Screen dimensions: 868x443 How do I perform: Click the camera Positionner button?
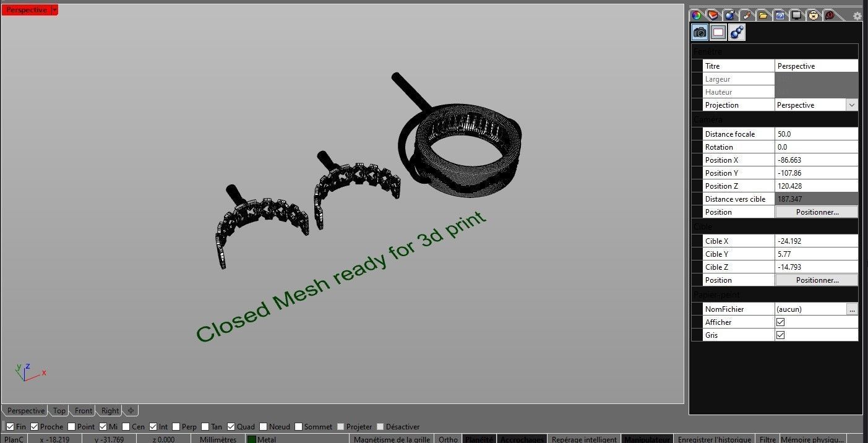coord(817,212)
